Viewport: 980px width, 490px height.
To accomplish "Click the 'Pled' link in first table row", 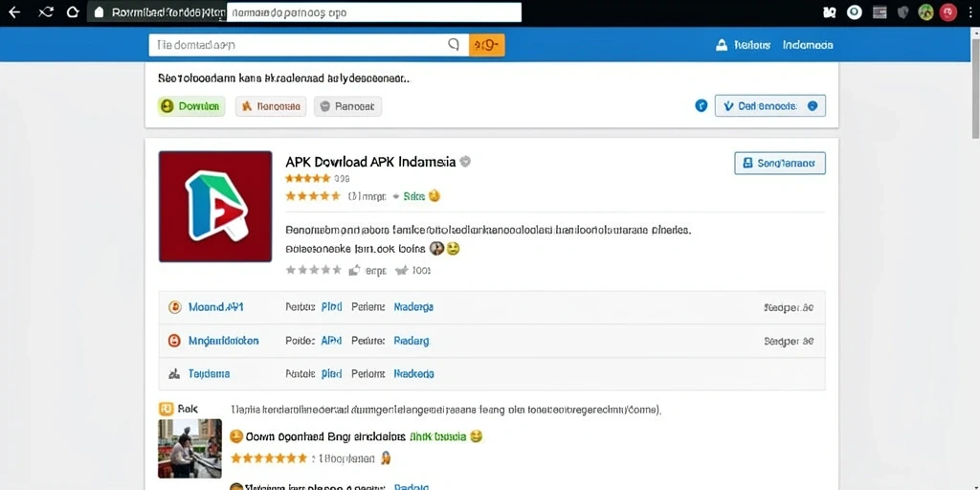I will (x=331, y=307).
